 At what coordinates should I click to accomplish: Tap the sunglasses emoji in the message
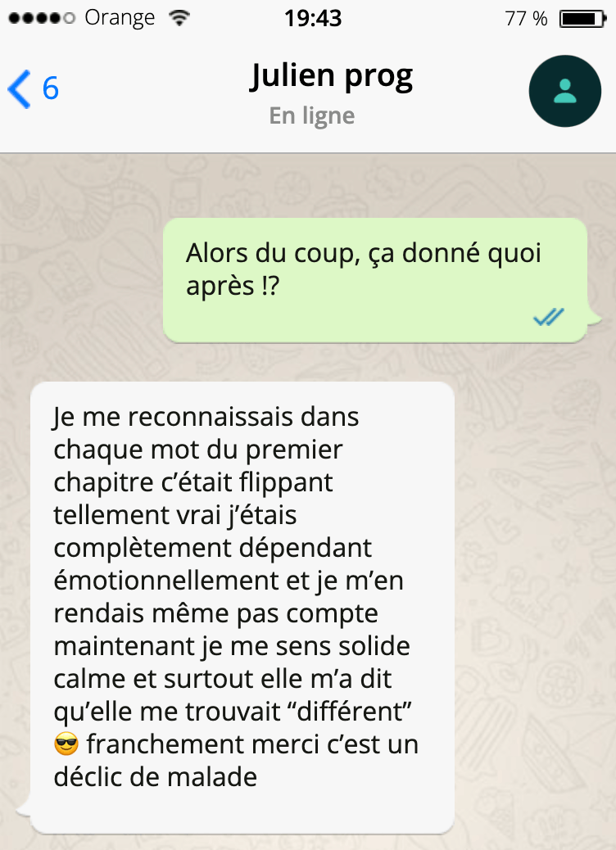pyautogui.click(x=66, y=744)
